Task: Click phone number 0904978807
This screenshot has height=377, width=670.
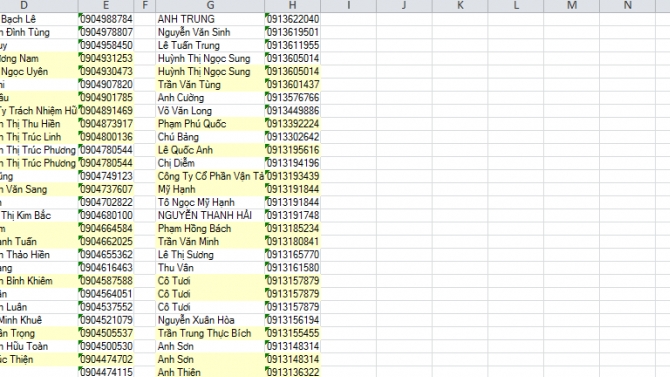Action: [x=106, y=32]
